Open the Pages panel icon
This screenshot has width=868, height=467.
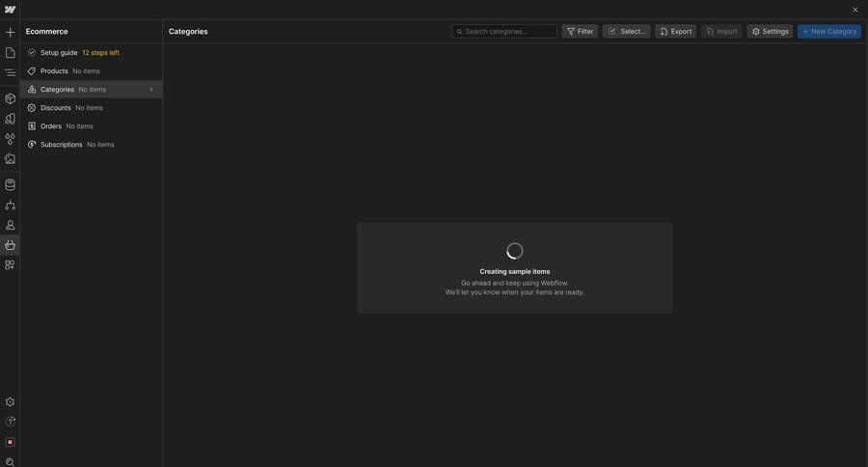(10, 52)
